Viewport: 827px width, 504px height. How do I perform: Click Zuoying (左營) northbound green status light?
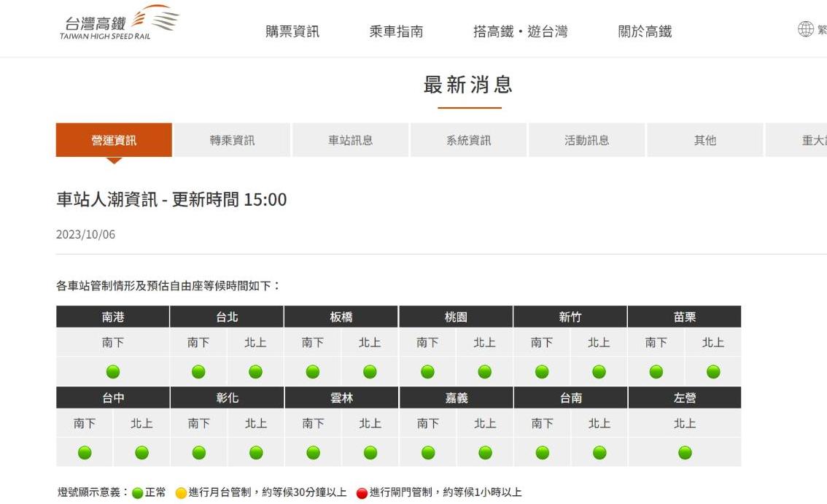tap(685, 453)
